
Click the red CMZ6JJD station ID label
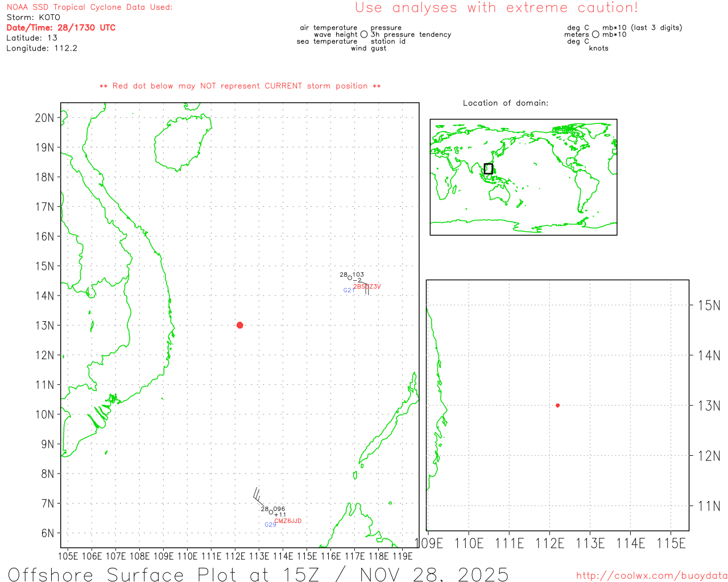(x=288, y=521)
